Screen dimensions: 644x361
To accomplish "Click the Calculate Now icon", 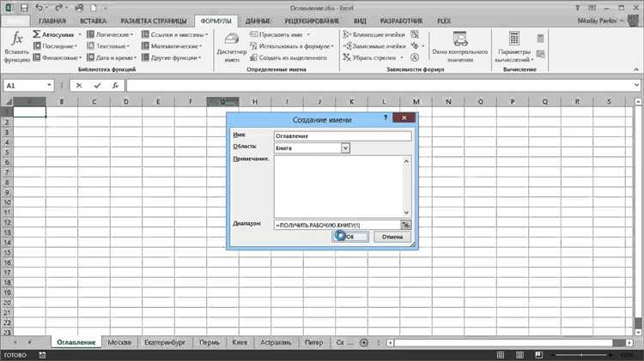I will (x=540, y=39).
